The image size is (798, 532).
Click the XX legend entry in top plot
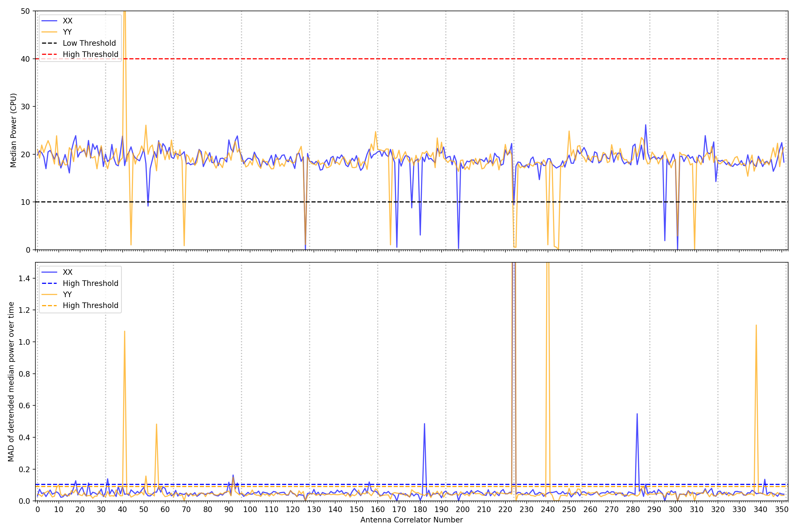tap(68, 21)
